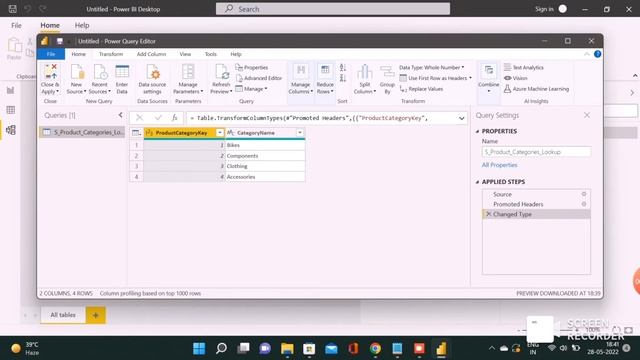Open ProductCategoryKey data type icon
The image size is (640, 360).
pyautogui.click(x=149, y=133)
